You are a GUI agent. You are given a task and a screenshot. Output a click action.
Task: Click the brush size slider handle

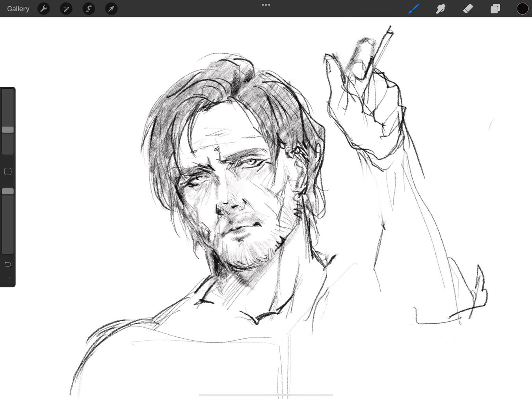pos(8,130)
